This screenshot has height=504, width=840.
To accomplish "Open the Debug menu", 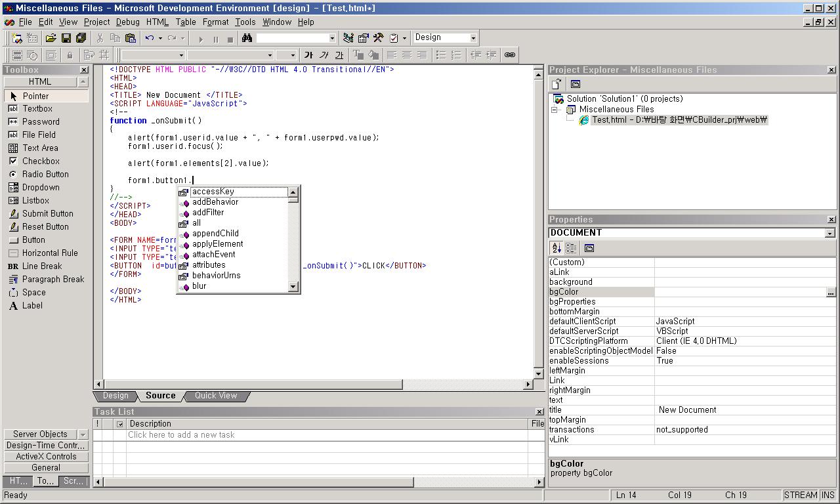I will (127, 22).
